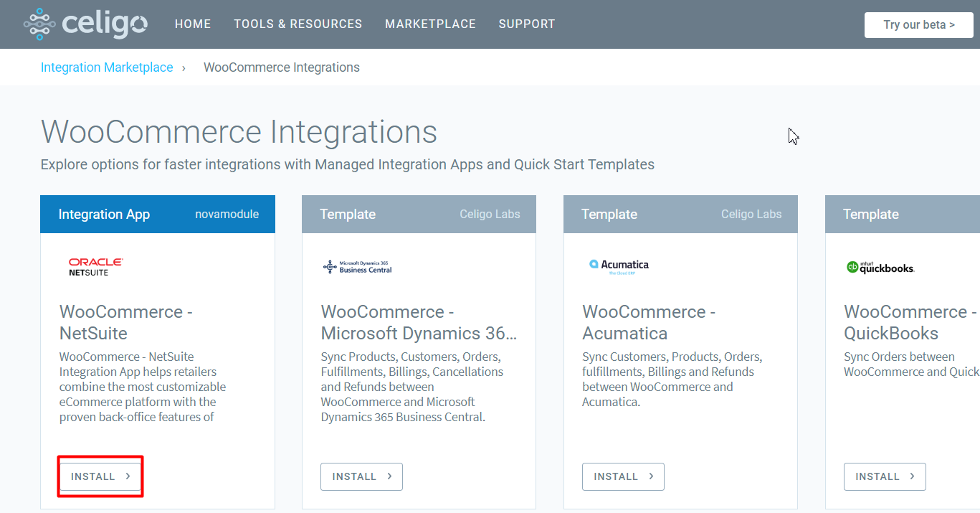Install the WooCommerce - Acumatica template
Image resolution: width=980 pixels, height=513 pixels.
tap(623, 476)
